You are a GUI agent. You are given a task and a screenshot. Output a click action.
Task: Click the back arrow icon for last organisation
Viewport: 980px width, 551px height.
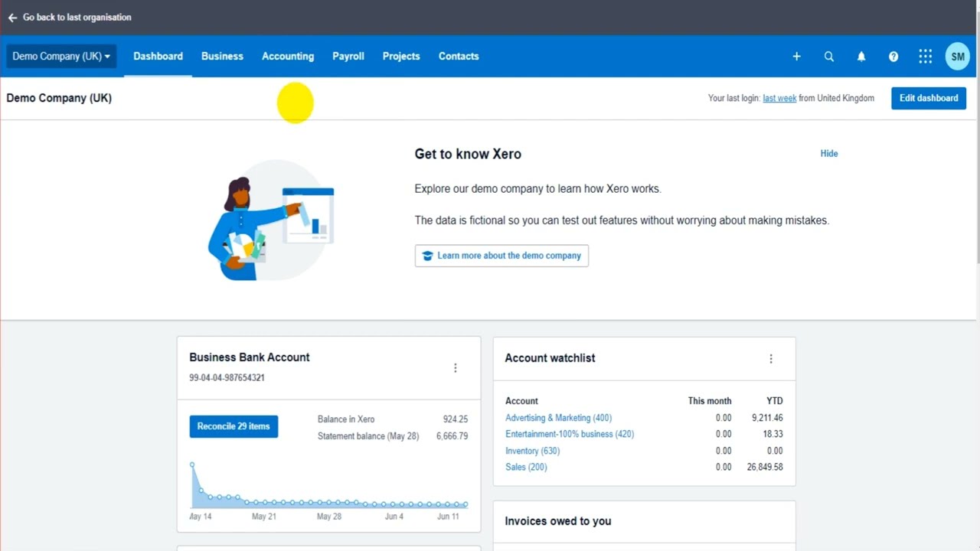(12, 18)
